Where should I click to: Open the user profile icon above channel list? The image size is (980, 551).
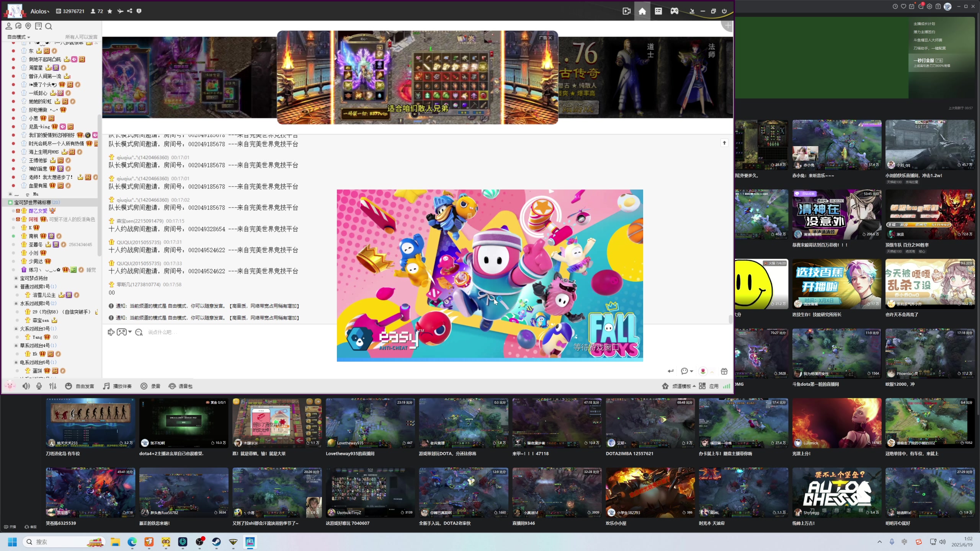click(8, 26)
